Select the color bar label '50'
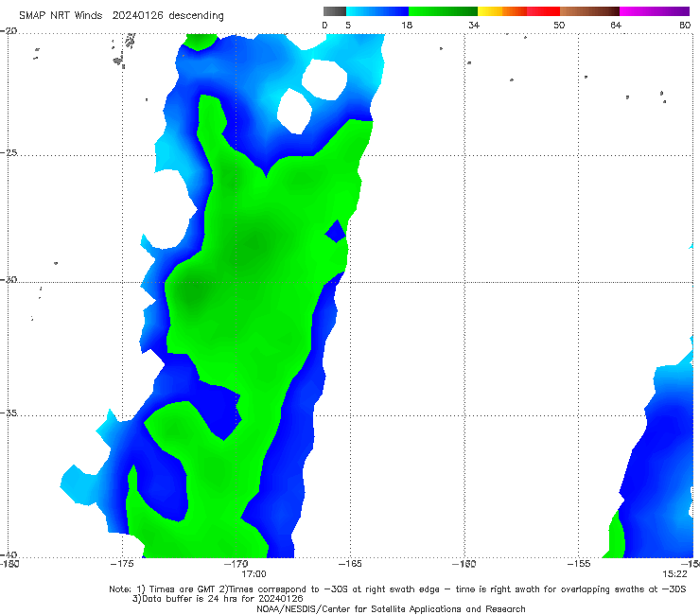 click(559, 25)
